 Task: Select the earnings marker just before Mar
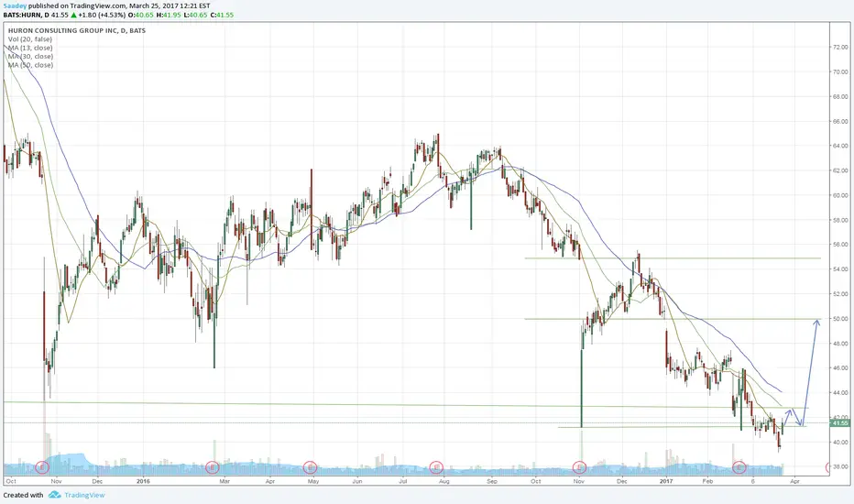(213, 467)
